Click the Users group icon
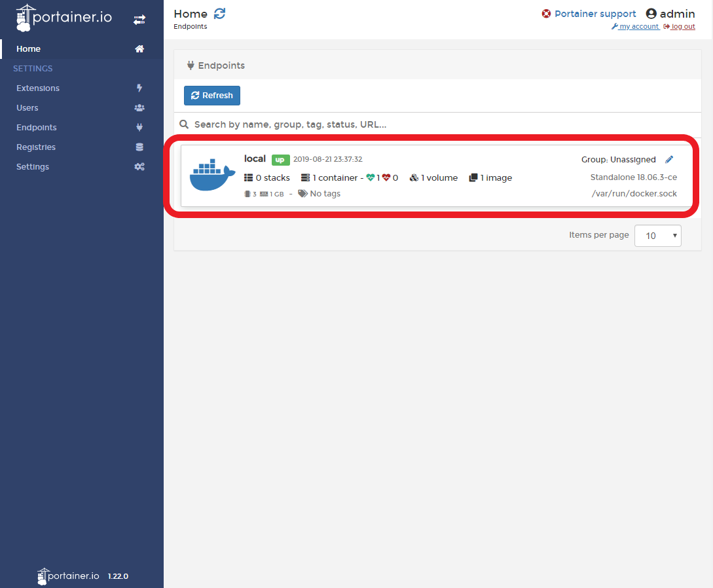713x588 pixels. coord(139,108)
